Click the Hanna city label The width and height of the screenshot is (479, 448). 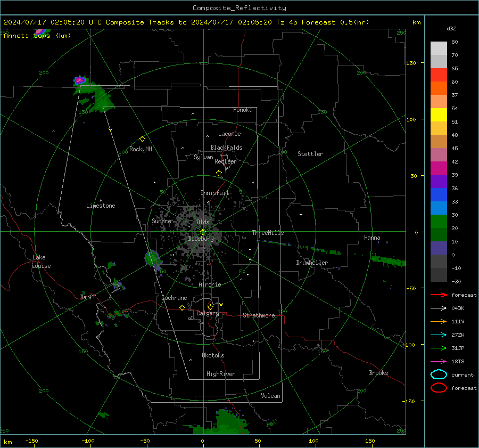(372, 238)
